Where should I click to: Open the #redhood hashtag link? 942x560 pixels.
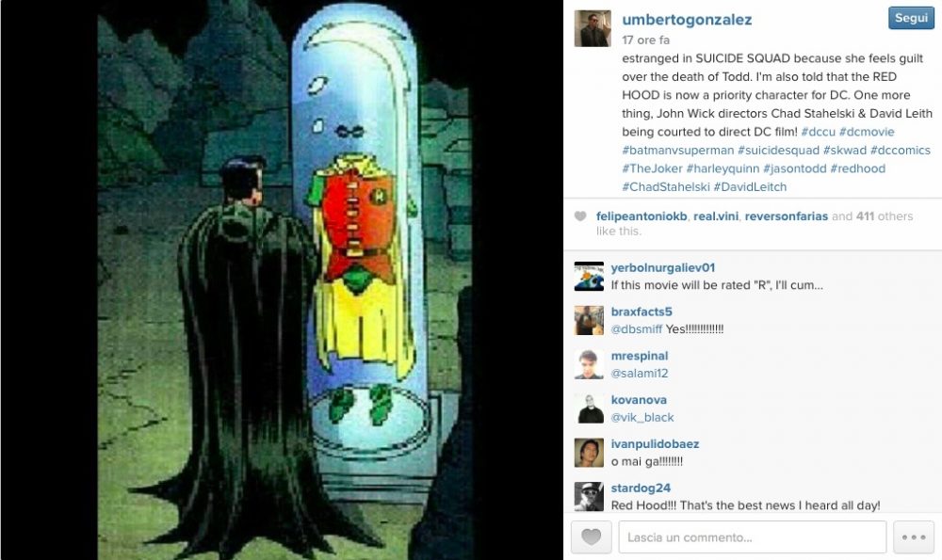[x=857, y=168]
